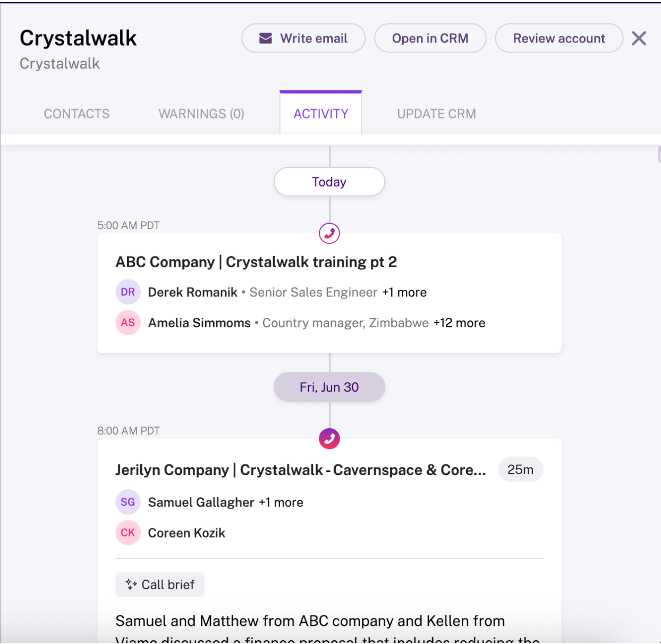
Task: Select the Today timeline marker
Action: pos(329,182)
